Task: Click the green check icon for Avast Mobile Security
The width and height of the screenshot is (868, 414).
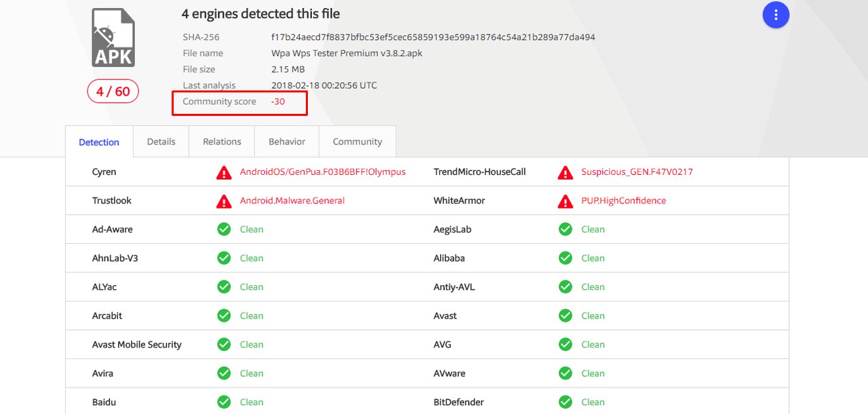Action: pos(224,344)
